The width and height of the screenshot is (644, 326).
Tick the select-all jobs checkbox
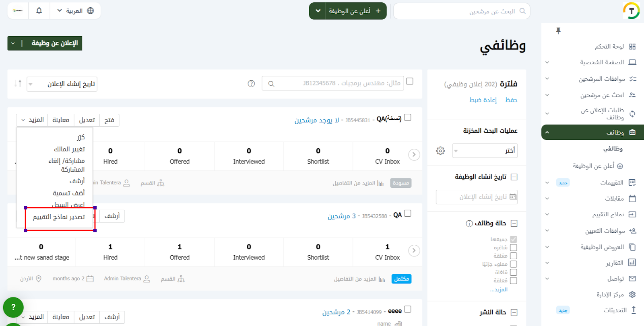410,81
